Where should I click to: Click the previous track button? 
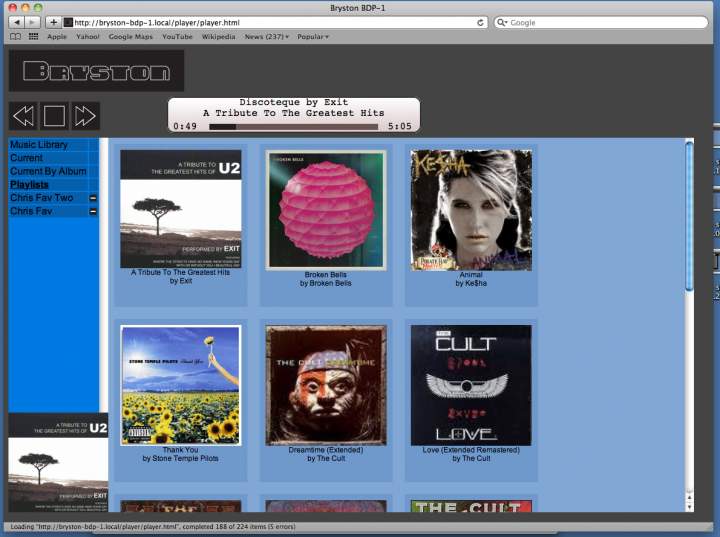[24, 116]
